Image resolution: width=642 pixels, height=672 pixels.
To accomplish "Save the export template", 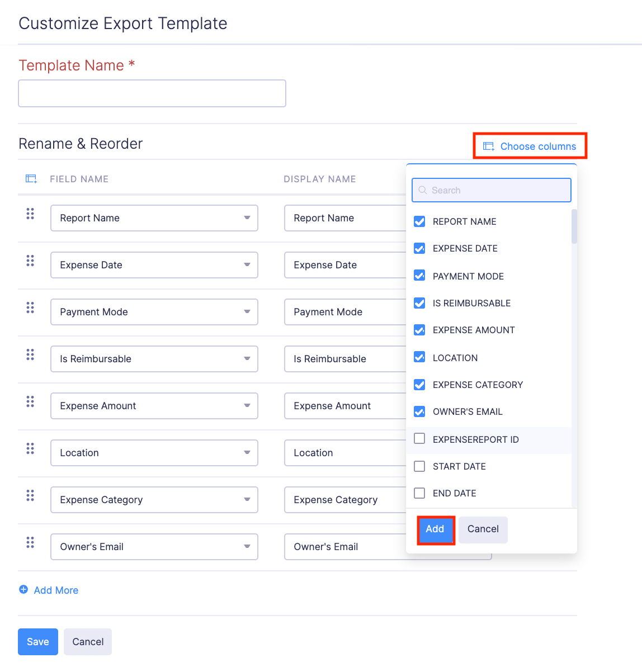I will click(x=37, y=641).
